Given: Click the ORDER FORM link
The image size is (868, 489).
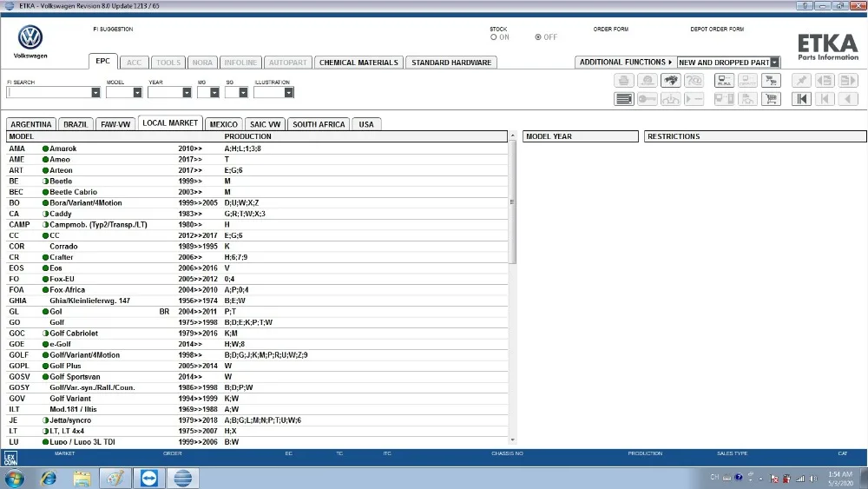Looking at the screenshot, I should pos(610,29).
